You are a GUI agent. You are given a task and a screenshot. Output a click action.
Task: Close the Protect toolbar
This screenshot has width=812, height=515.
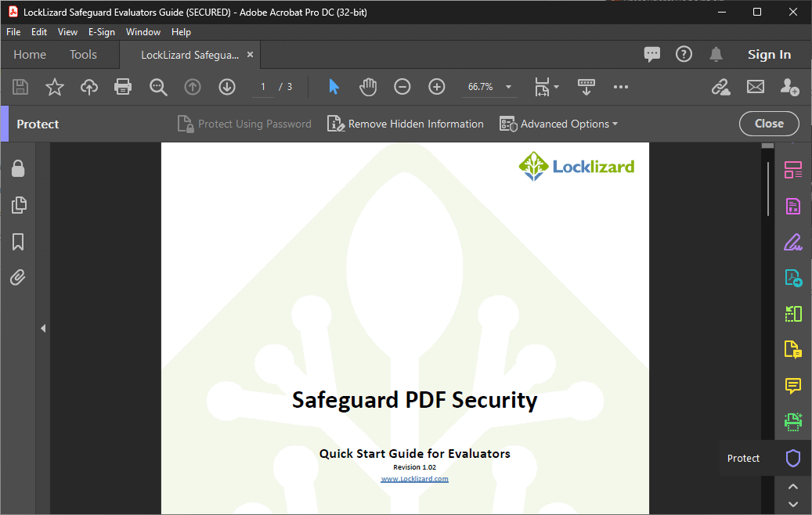(x=769, y=124)
